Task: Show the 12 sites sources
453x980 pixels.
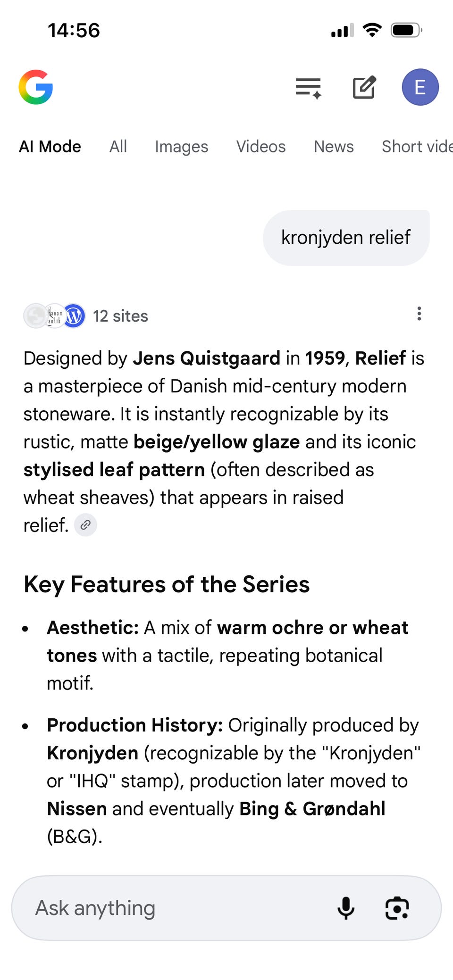Action: pyautogui.click(x=120, y=316)
